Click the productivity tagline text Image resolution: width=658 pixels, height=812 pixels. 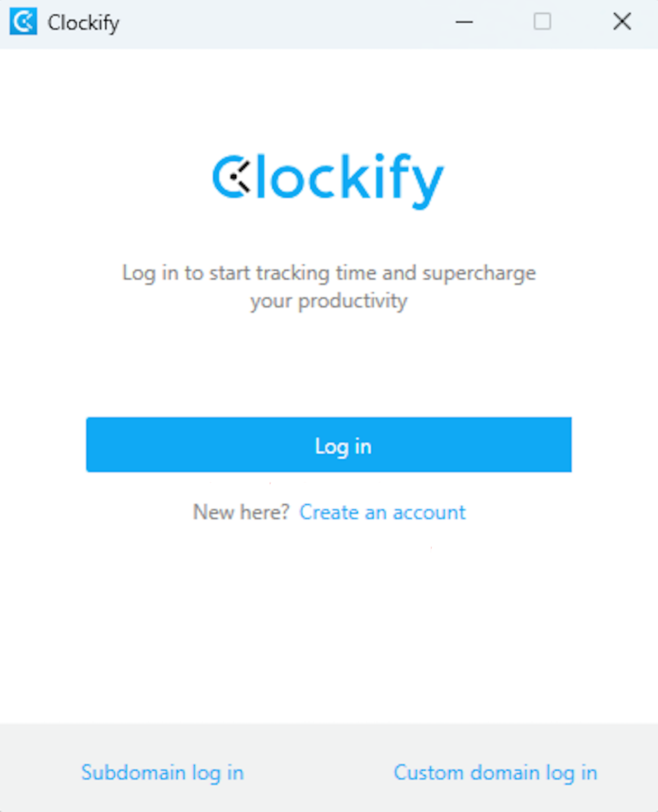pyautogui.click(x=329, y=286)
